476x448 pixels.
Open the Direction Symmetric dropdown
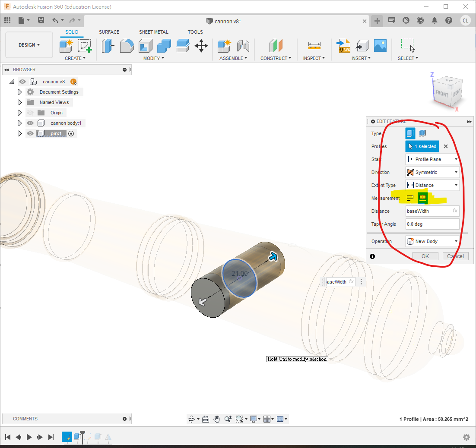click(x=432, y=172)
